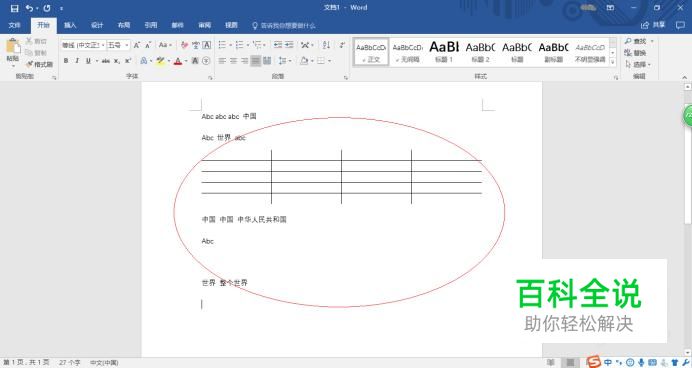Toggle character shading
This screenshot has height=368, width=692.
[x=195, y=61]
